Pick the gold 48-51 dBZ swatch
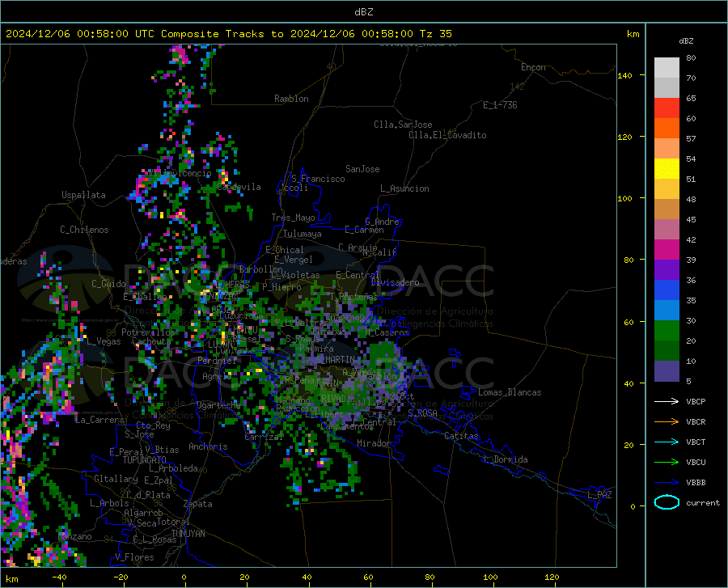 667,189
